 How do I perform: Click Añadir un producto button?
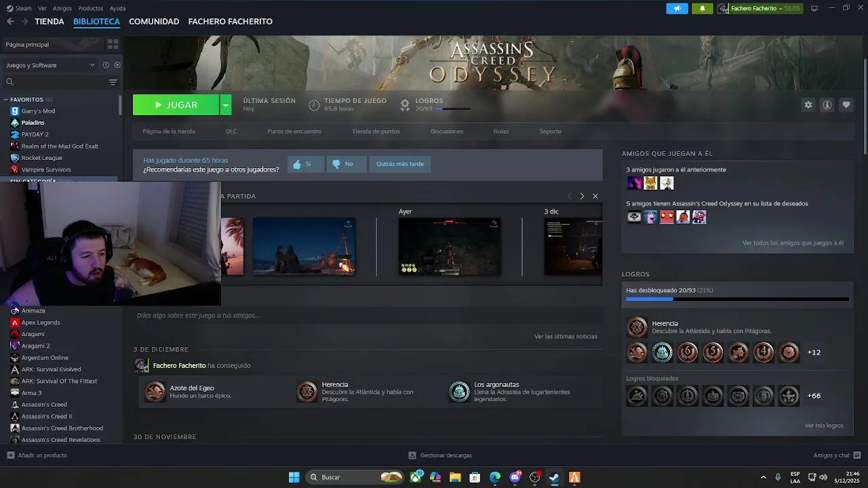pos(37,455)
